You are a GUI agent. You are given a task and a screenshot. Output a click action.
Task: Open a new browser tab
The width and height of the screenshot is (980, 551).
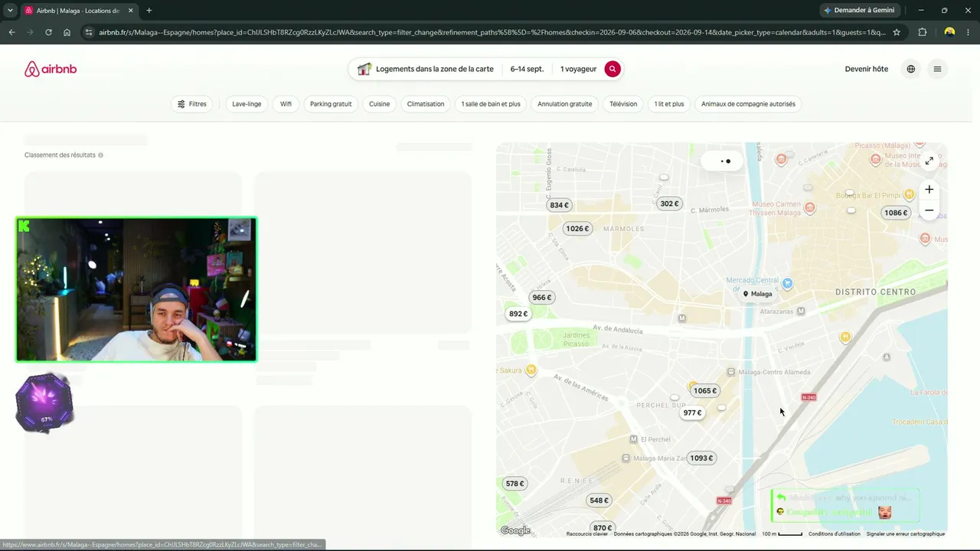149,11
